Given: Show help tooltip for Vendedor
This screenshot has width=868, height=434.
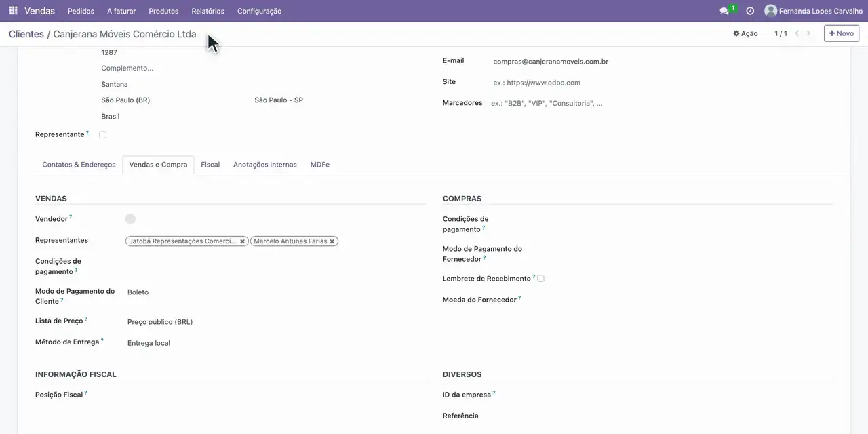Looking at the screenshot, I should point(71,217).
